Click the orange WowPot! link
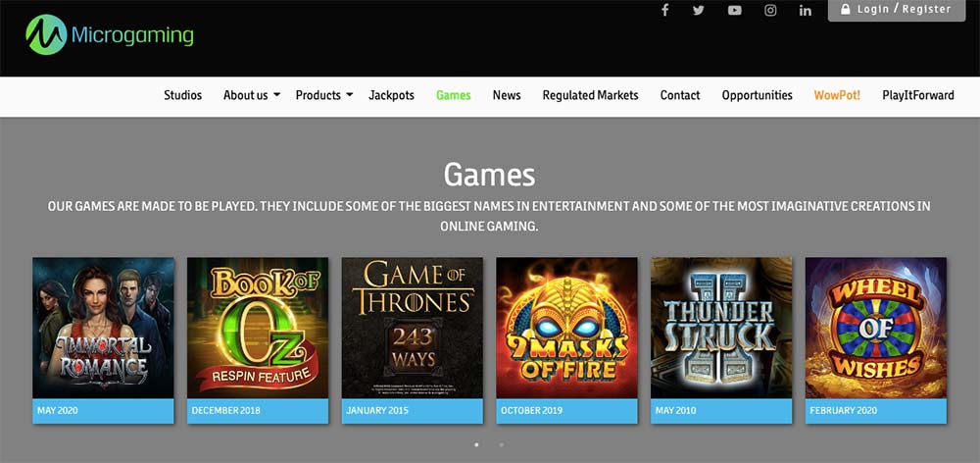980x463 pixels. point(837,96)
